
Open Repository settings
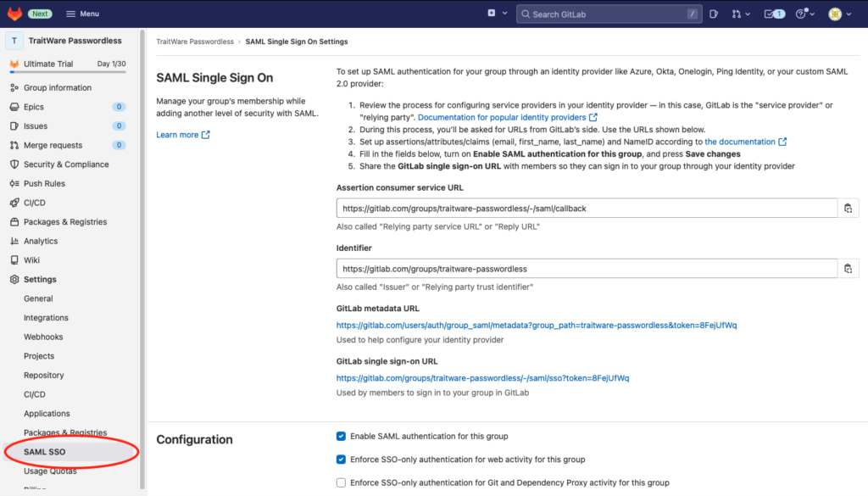coord(44,376)
